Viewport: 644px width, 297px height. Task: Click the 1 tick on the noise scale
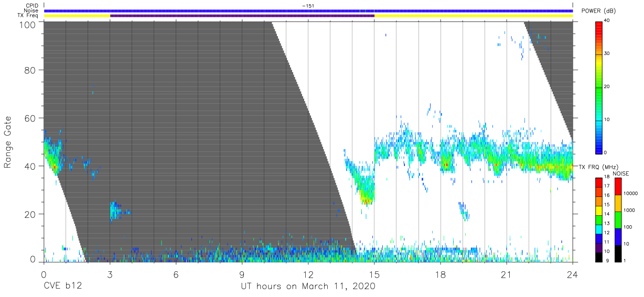point(625,260)
